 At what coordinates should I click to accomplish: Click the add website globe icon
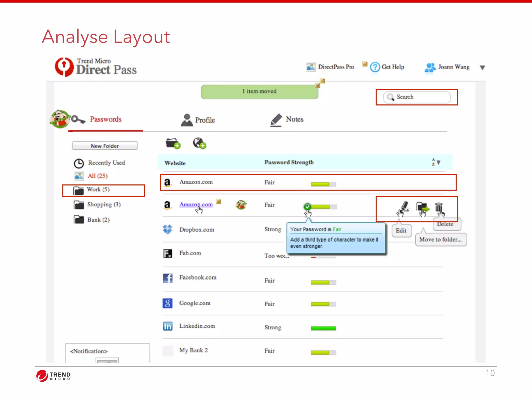pyautogui.click(x=199, y=143)
